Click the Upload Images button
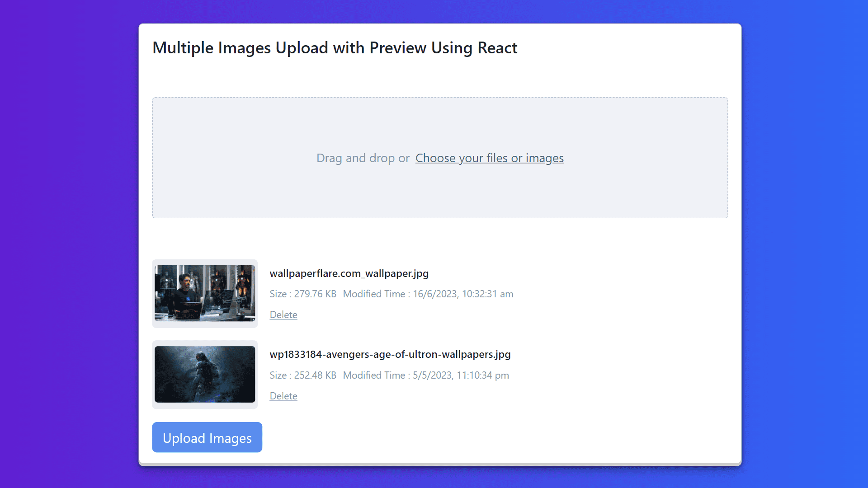 pyautogui.click(x=207, y=437)
